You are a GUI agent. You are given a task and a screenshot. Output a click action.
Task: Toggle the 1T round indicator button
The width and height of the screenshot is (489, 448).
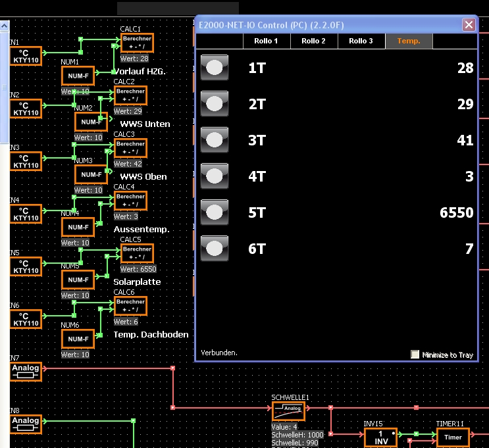[x=215, y=67]
